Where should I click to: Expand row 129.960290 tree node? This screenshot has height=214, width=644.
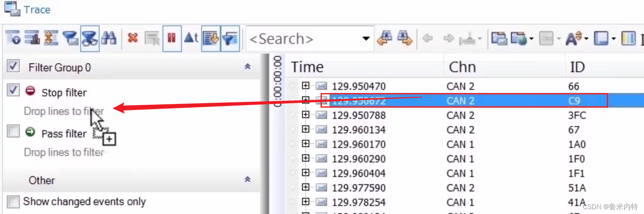(306, 158)
